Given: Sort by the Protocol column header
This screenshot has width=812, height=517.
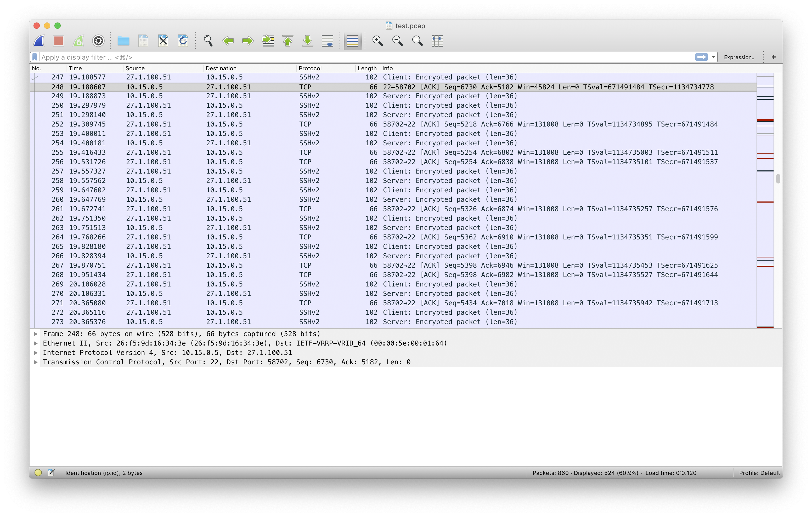Looking at the screenshot, I should (x=326, y=68).
